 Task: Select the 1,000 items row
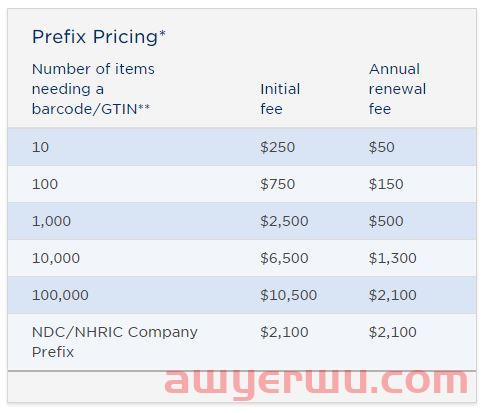click(x=242, y=221)
